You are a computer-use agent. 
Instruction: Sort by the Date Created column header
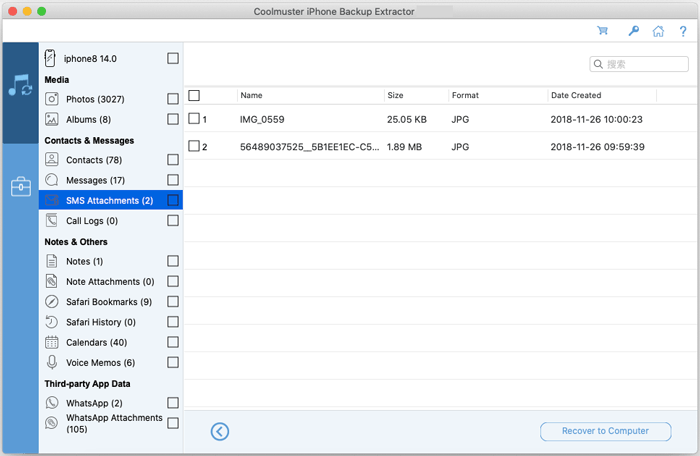[576, 95]
